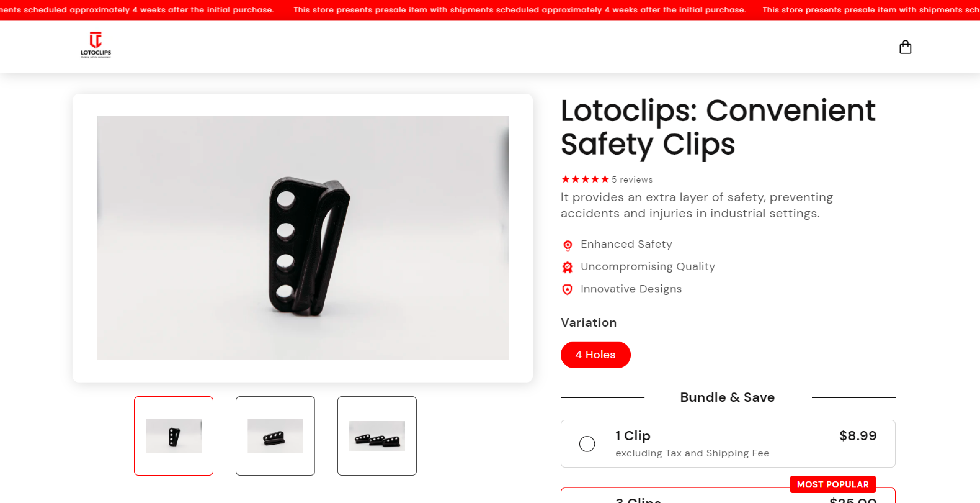This screenshot has height=503, width=980.
Task: Click the red five-star rating
Action: (x=585, y=179)
